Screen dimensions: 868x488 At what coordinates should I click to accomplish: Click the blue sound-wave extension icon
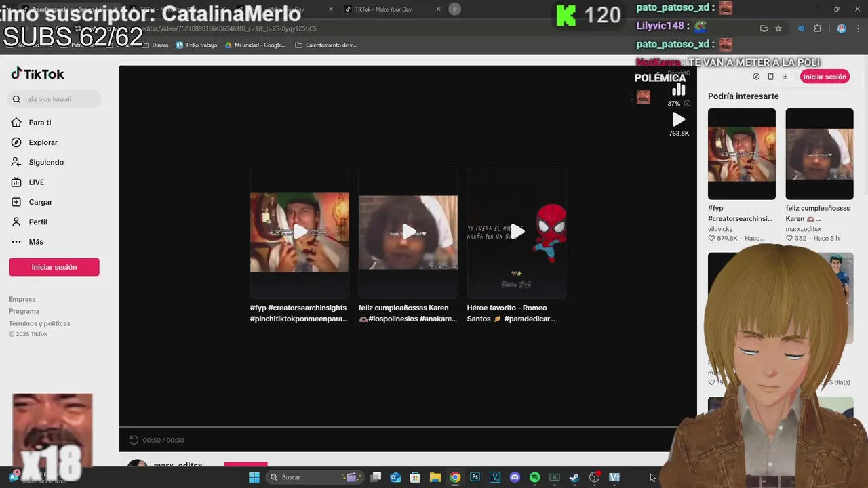coord(801,28)
